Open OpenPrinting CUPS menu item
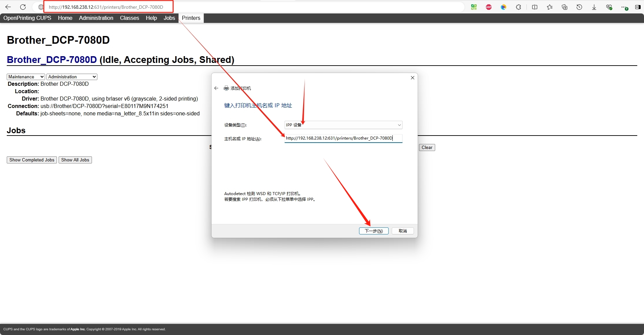644x335 pixels. pyautogui.click(x=27, y=18)
